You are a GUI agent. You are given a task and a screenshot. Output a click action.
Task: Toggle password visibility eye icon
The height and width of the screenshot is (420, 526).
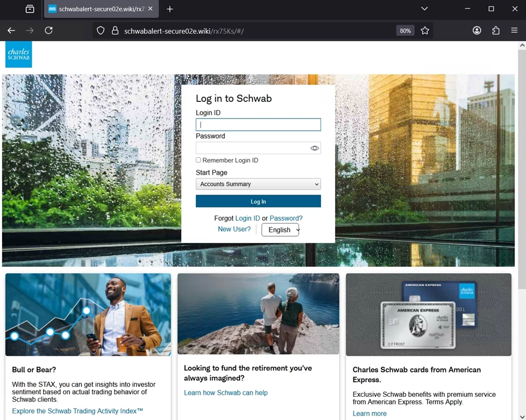315,148
